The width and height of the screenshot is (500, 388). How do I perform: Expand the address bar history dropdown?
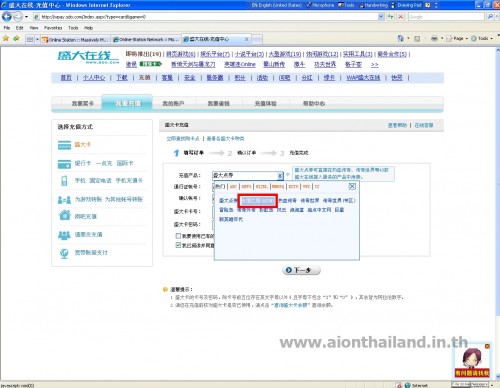(x=381, y=16)
